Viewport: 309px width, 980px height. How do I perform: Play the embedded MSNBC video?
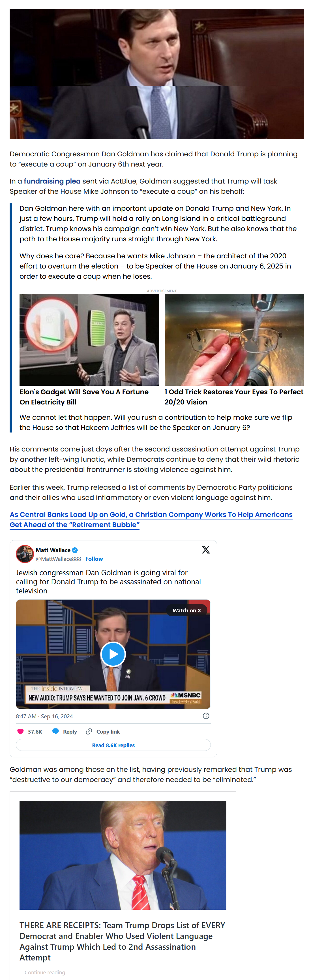[x=113, y=654]
